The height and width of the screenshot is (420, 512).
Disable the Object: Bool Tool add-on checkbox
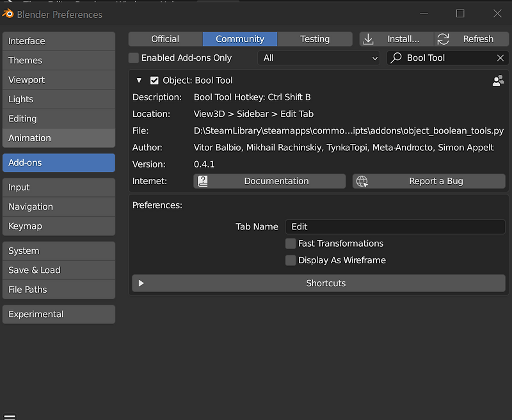point(154,80)
